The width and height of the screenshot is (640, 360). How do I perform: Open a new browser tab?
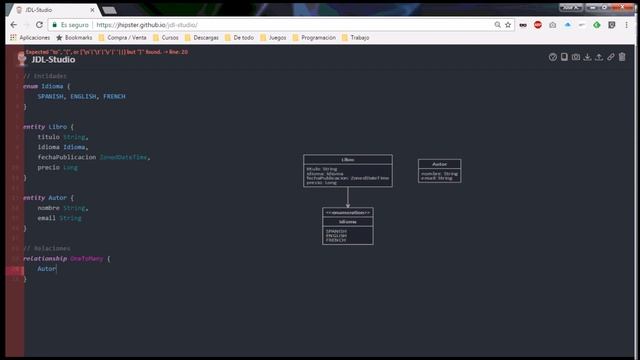[109, 10]
